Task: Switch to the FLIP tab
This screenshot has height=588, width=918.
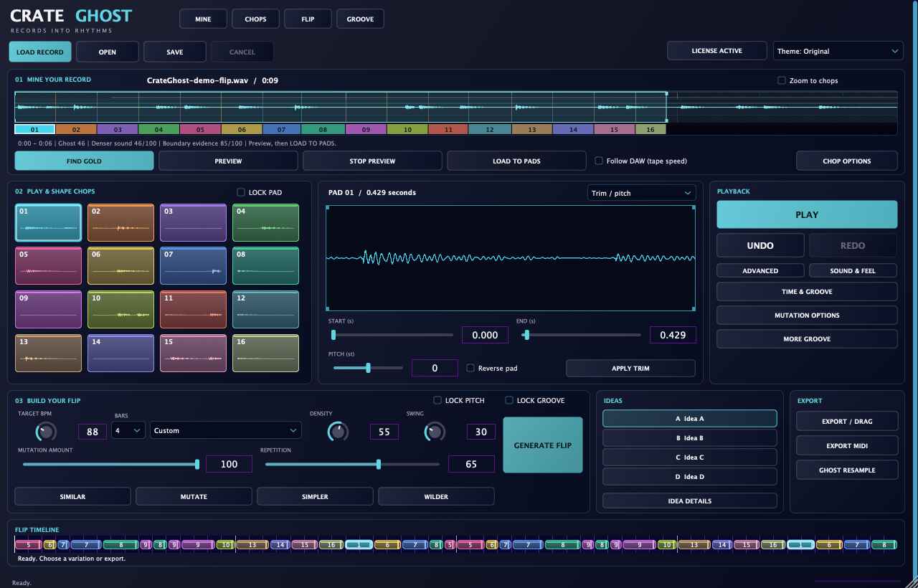Action: point(308,19)
